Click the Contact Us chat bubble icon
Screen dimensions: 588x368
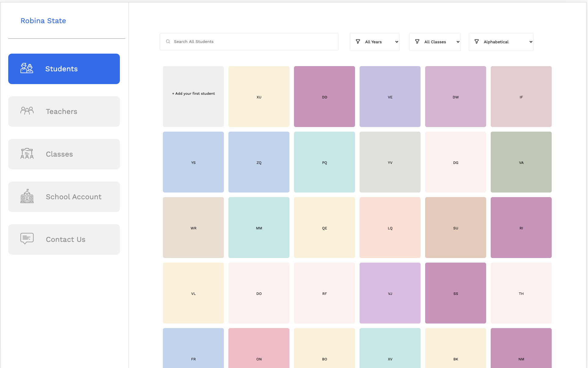click(27, 239)
